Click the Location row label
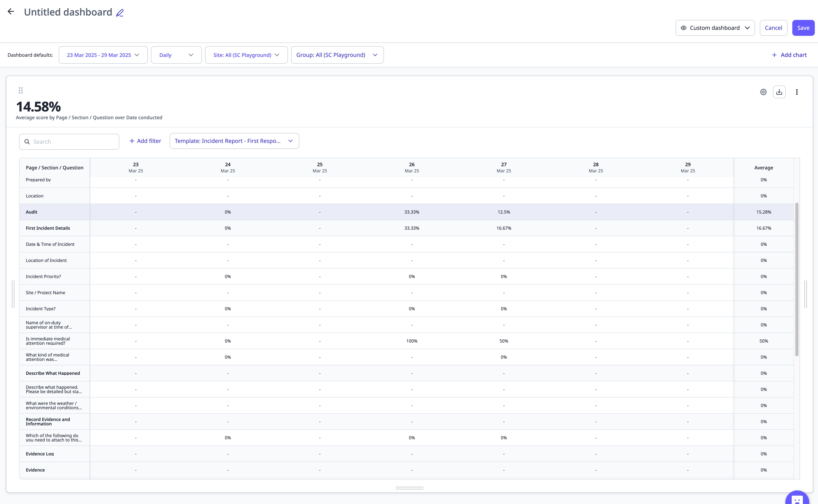818x504 pixels. pos(35,196)
